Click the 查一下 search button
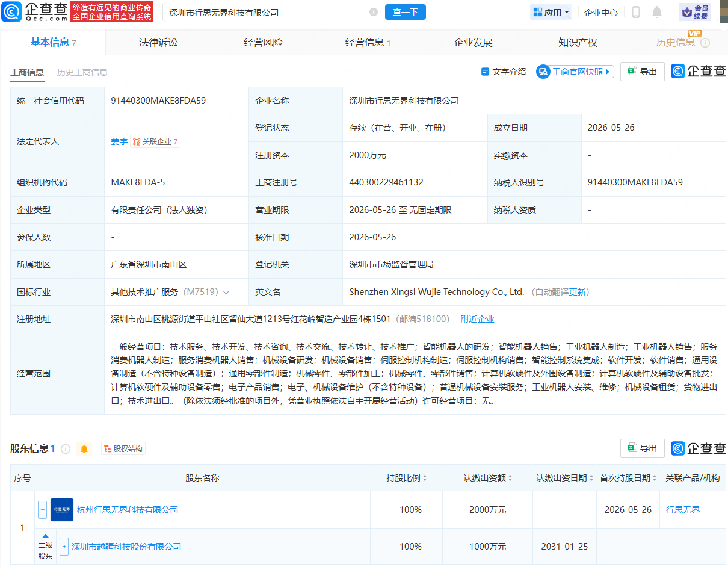728x567 pixels. (x=405, y=12)
